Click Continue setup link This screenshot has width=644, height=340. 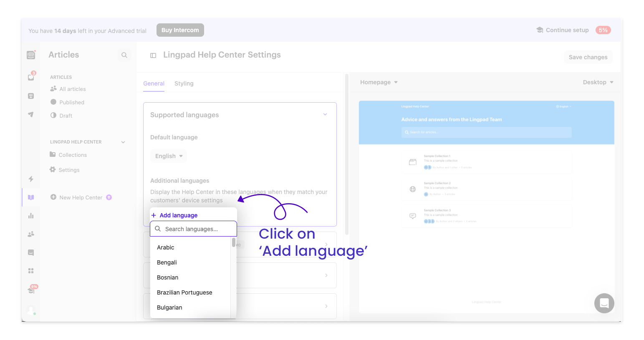pyautogui.click(x=567, y=30)
